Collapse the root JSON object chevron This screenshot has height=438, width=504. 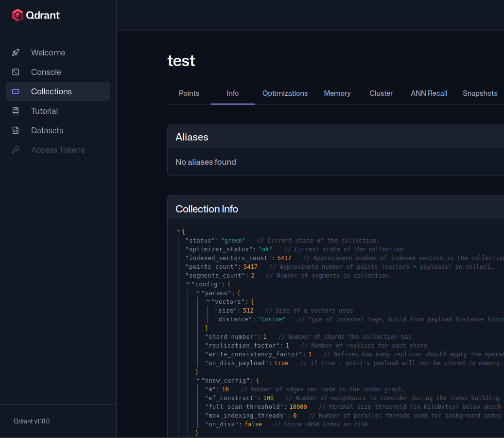click(178, 231)
